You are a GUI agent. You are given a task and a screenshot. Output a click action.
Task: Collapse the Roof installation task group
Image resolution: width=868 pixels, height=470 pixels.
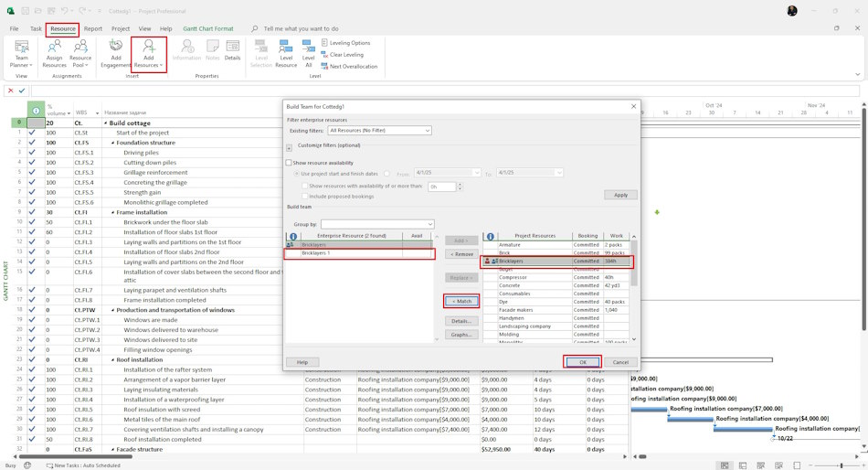112,359
